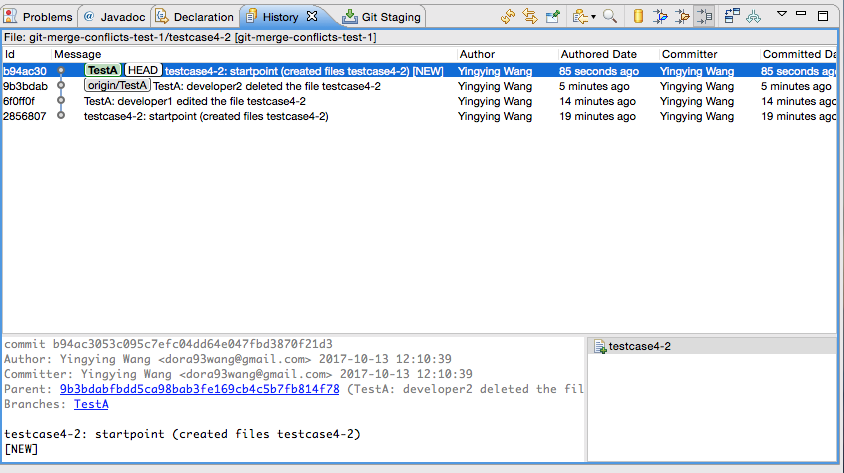Show the Find toolbar magnifier
The width and height of the screenshot is (844, 473).
coord(610,17)
